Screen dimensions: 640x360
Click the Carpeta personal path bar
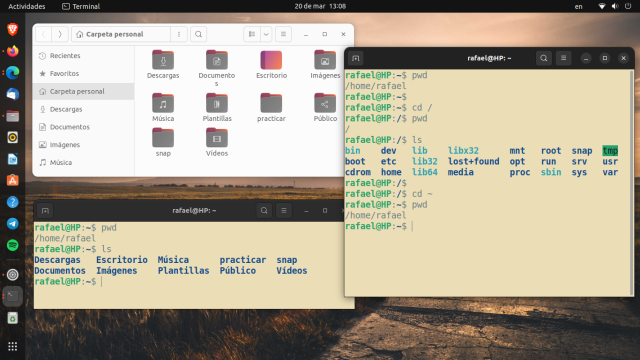point(121,34)
